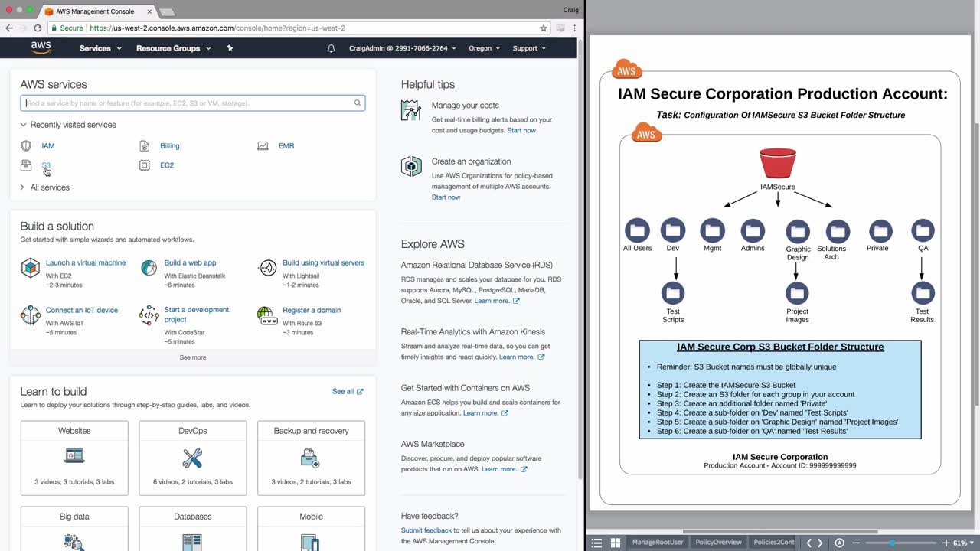Open Chrome's three-dot menu
980x551 pixels.
click(x=575, y=28)
